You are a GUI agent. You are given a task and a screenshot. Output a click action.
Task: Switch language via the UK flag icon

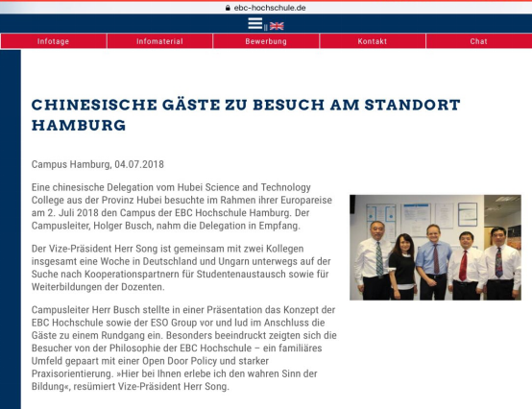[277, 26]
